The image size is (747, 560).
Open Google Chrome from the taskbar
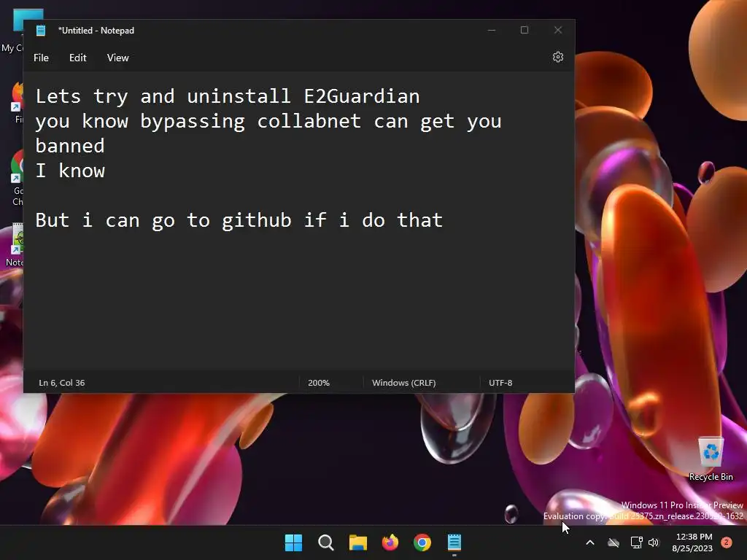(422, 542)
